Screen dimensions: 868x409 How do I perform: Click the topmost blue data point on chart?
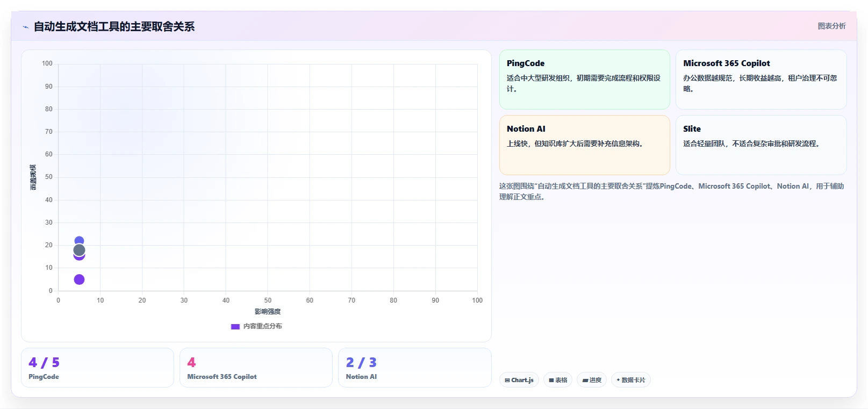pyautogui.click(x=79, y=240)
